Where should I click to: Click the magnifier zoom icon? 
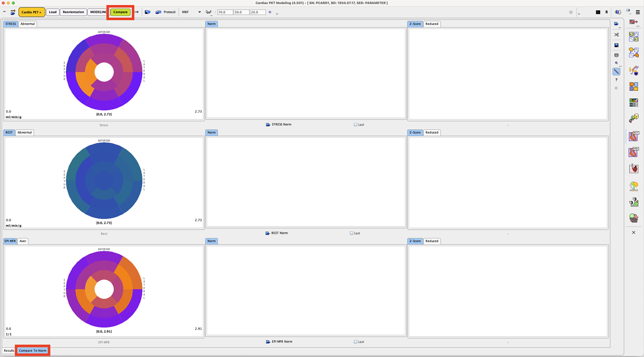tap(616, 63)
